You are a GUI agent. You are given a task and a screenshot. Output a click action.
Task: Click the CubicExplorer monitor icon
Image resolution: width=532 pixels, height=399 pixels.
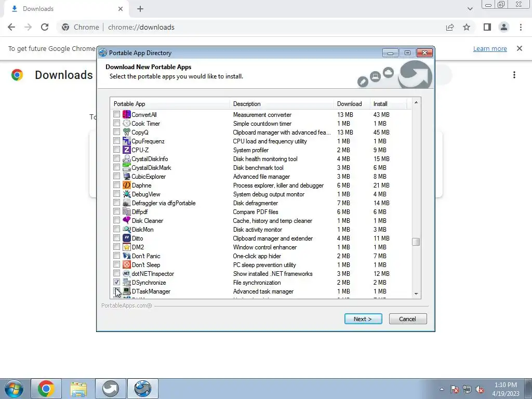click(127, 176)
